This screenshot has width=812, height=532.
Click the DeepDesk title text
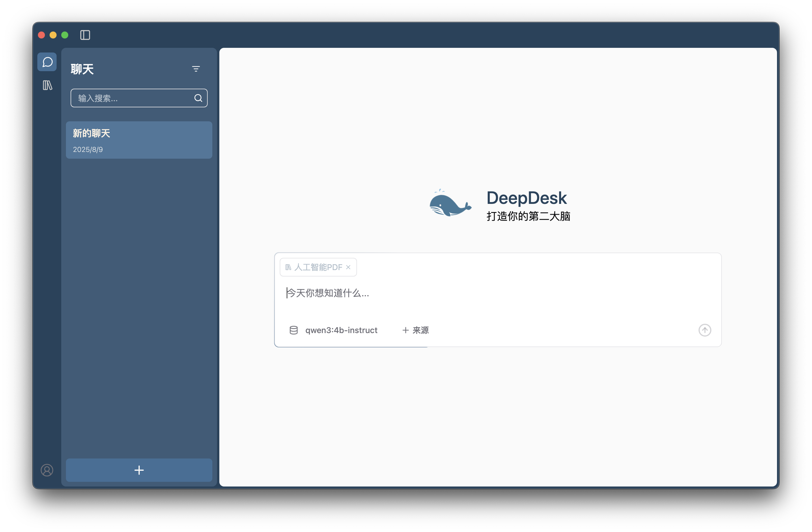527,197
